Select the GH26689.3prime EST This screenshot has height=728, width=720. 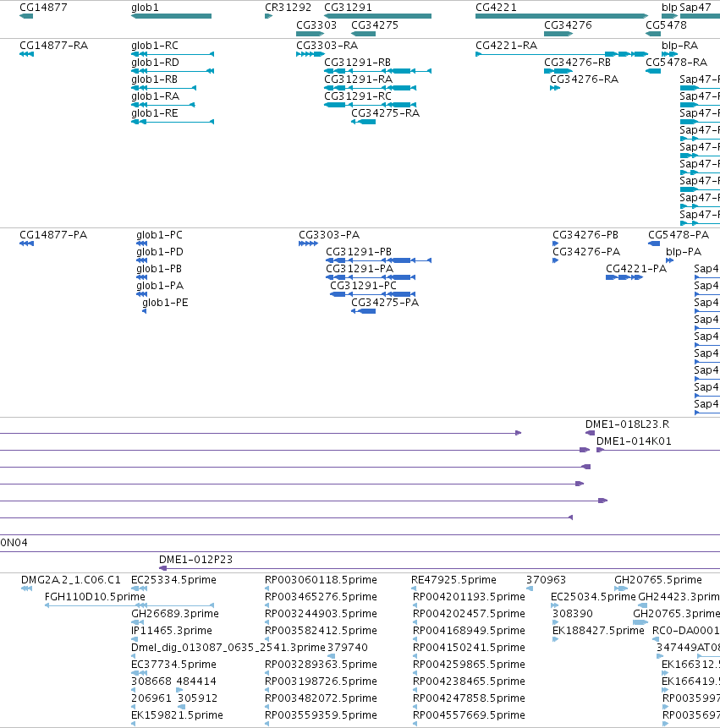138,622
